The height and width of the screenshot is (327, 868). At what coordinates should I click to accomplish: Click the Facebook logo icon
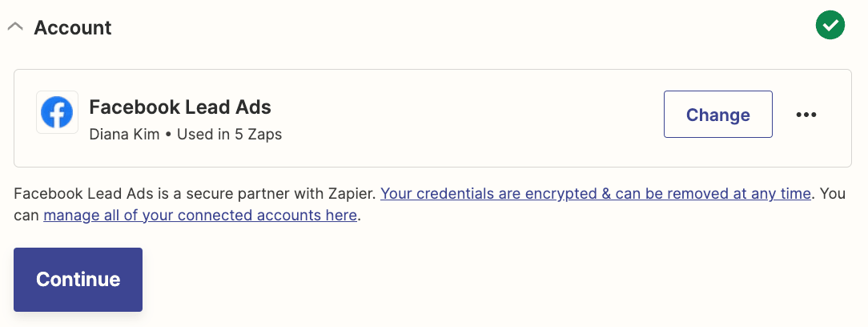(x=57, y=112)
